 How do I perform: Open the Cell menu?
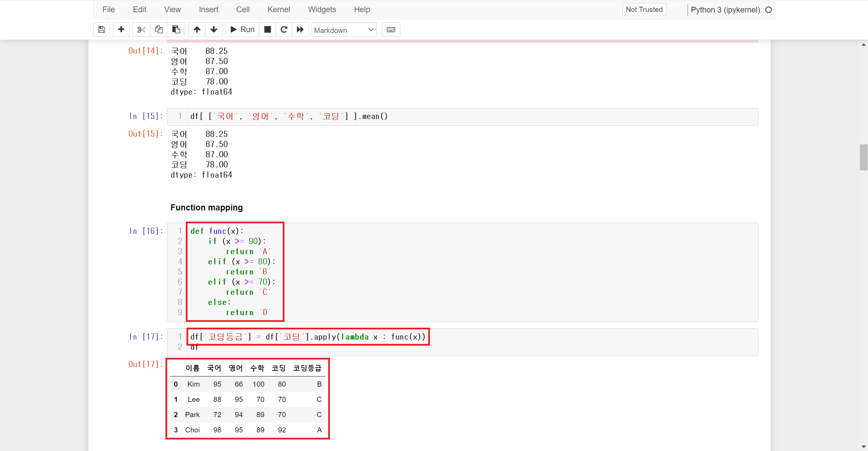pos(243,9)
